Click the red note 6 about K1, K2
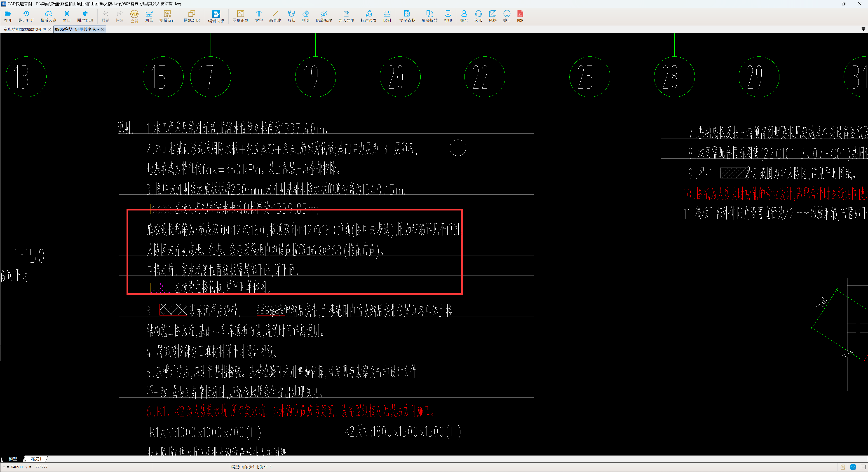Screen dimensions: 868x472 point(291,411)
